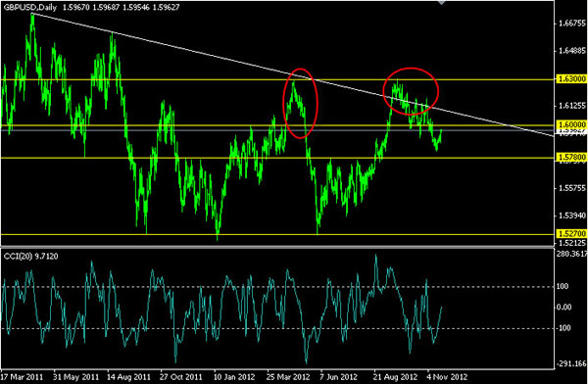Select the 1.52700 yellow level tag
This screenshot has height=384, width=588.
(x=572, y=233)
